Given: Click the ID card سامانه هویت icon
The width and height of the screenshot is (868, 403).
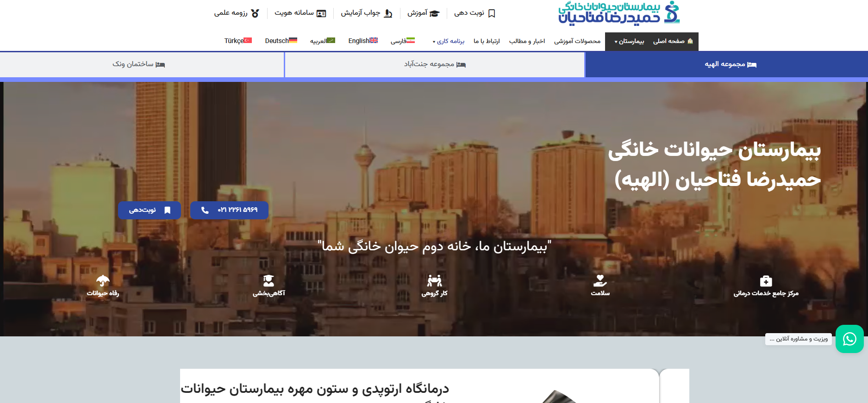Looking at the screenshot, I should point(321,13).
